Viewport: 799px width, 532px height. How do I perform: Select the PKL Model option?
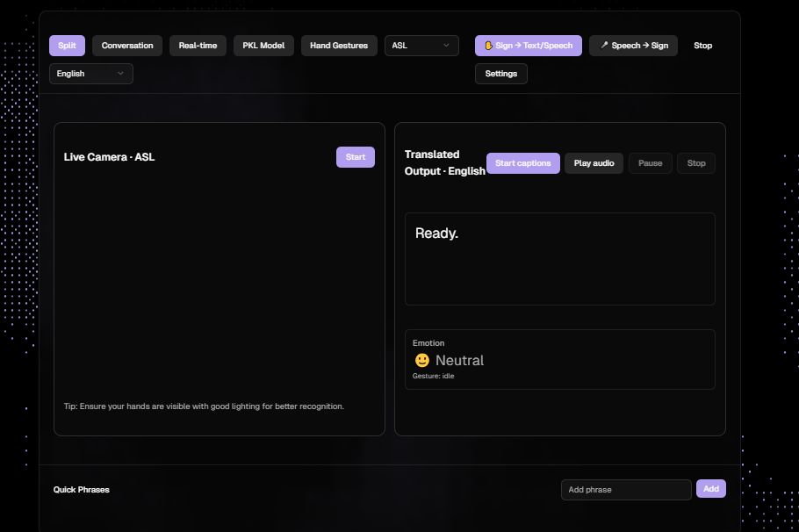pos(263,46)
